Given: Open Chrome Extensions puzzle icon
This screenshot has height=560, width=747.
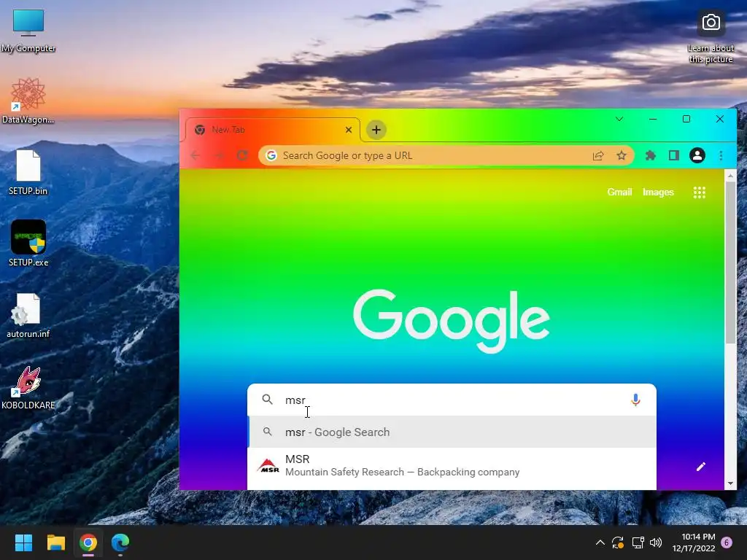Looking at the screenshot, I should point(650,155).
